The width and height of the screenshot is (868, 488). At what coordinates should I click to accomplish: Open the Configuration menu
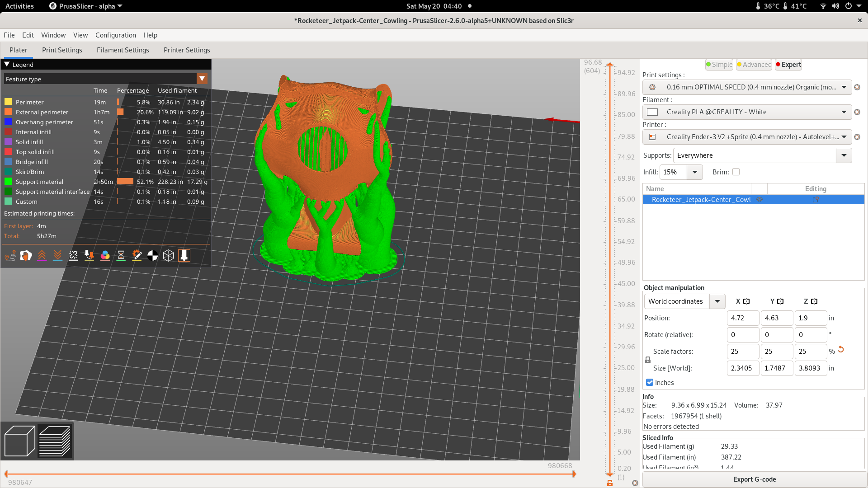point(116,35)
